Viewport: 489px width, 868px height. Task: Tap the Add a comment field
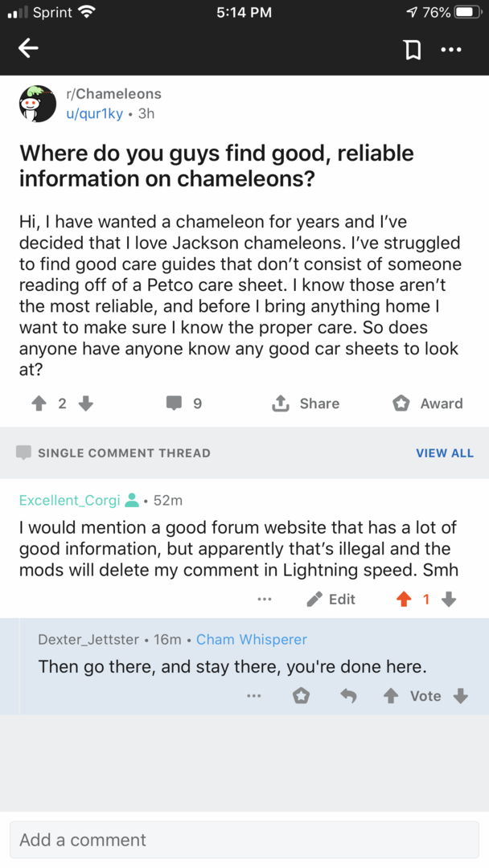tap(244, 840)
